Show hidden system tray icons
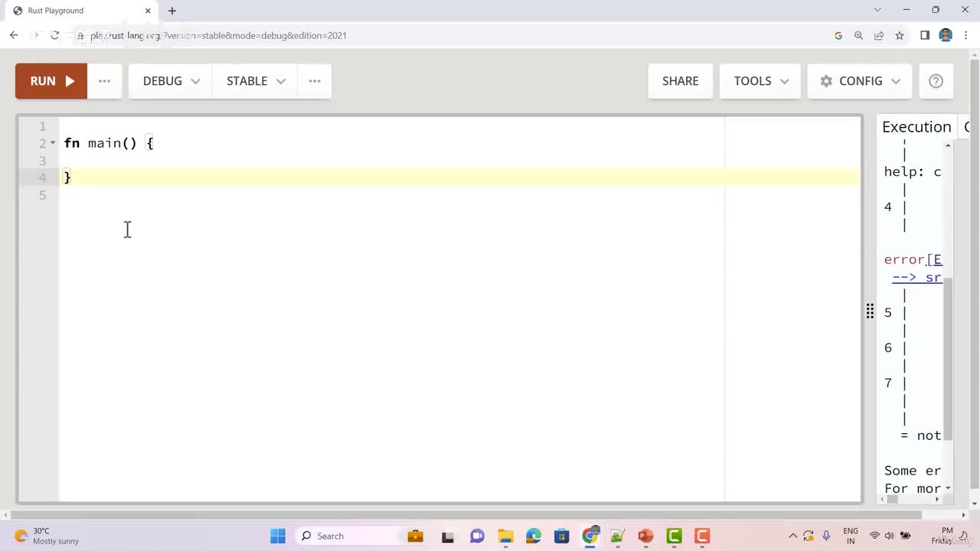Screen dimensions: 980x551 (x=792, y=536)
